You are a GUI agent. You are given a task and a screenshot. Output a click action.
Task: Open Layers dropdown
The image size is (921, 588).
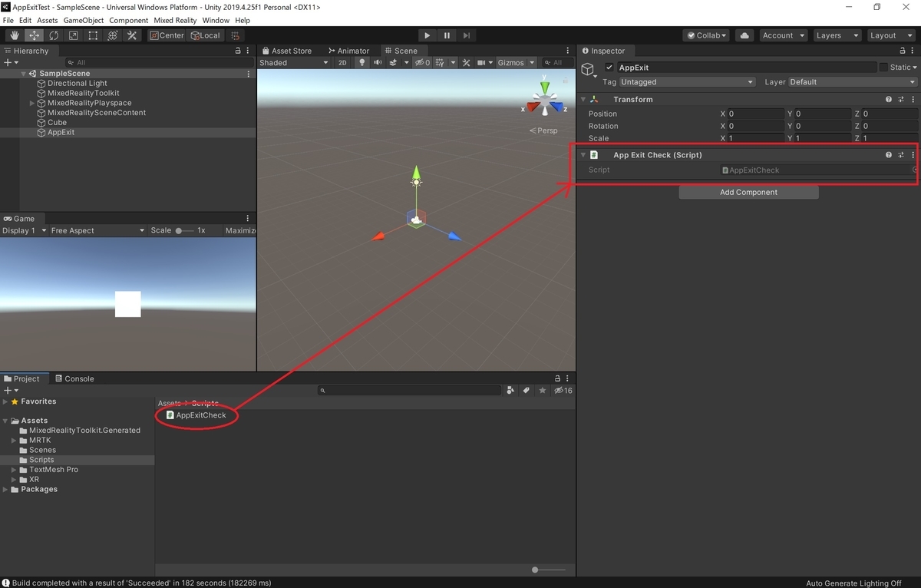836,35
